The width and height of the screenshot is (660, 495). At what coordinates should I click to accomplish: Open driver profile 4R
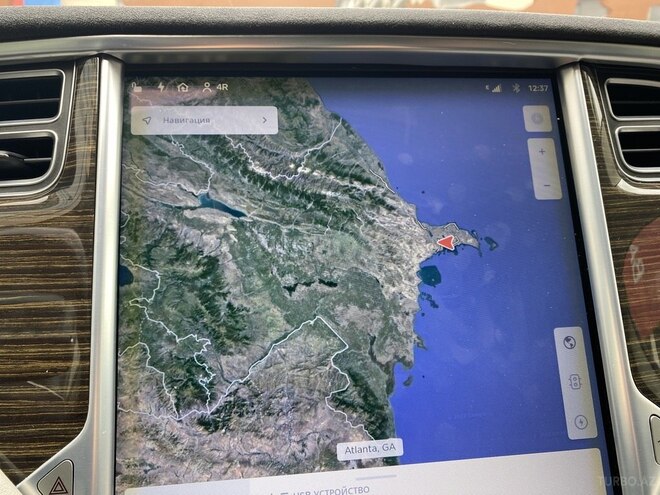click(x=215, y=87)
